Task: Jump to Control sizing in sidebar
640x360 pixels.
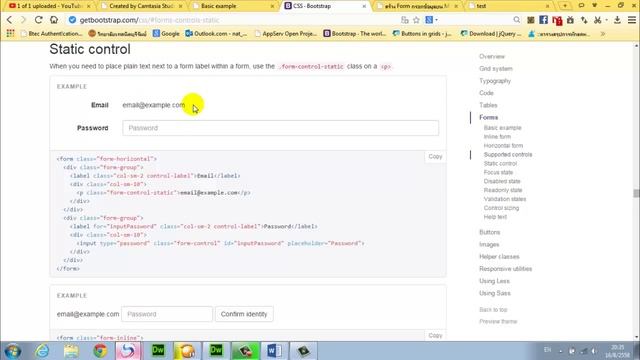Action: [501, 208]
